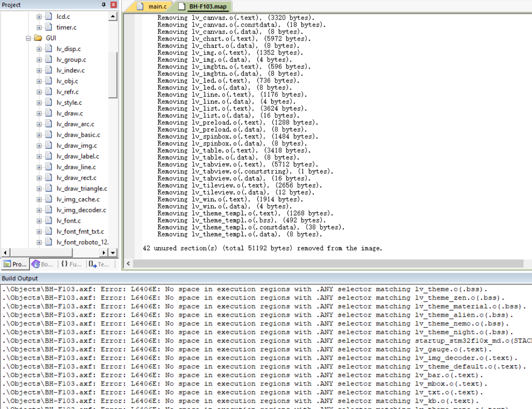Viewport: 532px width, 409px height.
Task: Toggle the Project panel pin icon
Action: (x=104, y=5)
